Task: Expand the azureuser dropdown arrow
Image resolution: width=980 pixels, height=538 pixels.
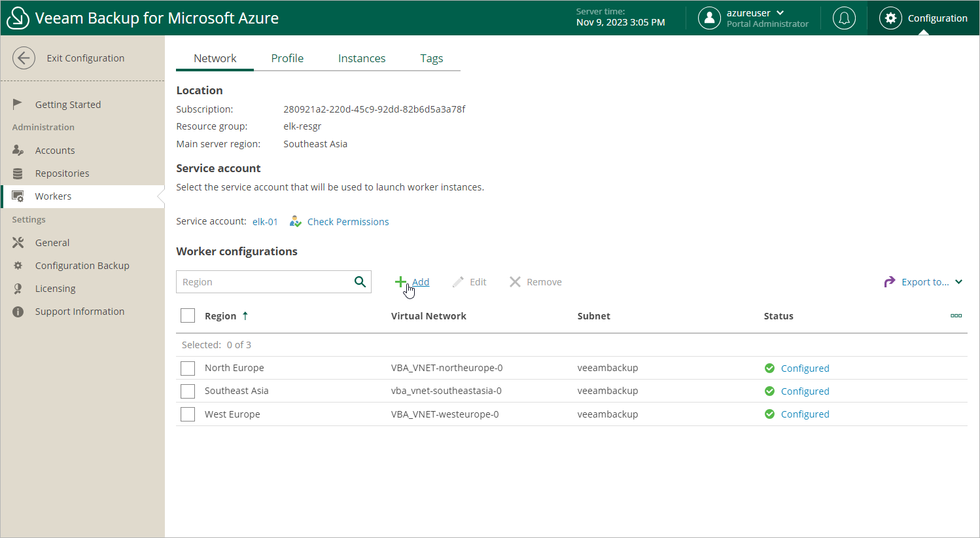Action: coord(780,13)
